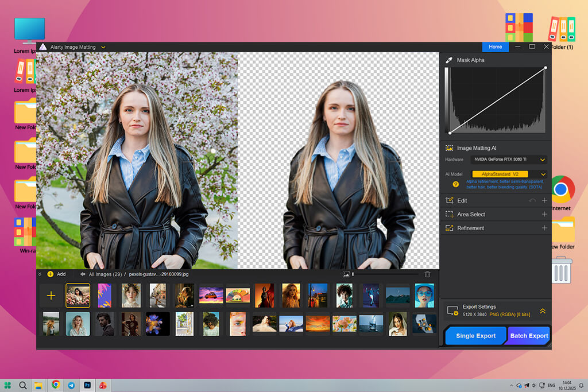Collapse Export Settings with double chevron
Viewport: 588px width, 392px height.
tap(543, 311)
